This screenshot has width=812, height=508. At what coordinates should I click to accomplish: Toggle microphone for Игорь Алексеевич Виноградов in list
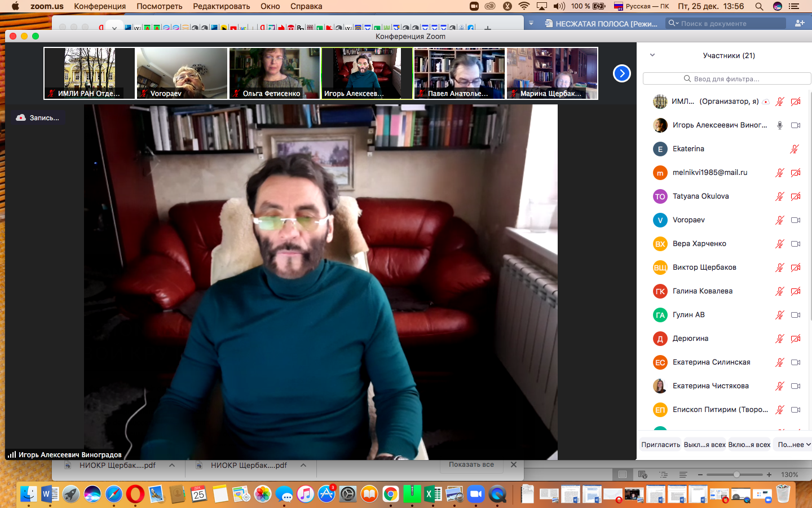(x=779, y=125)
